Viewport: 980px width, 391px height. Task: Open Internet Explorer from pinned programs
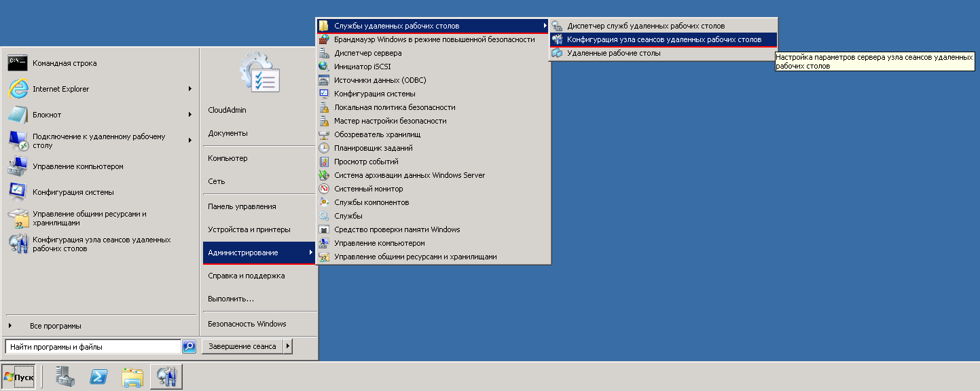click(60, 89)
